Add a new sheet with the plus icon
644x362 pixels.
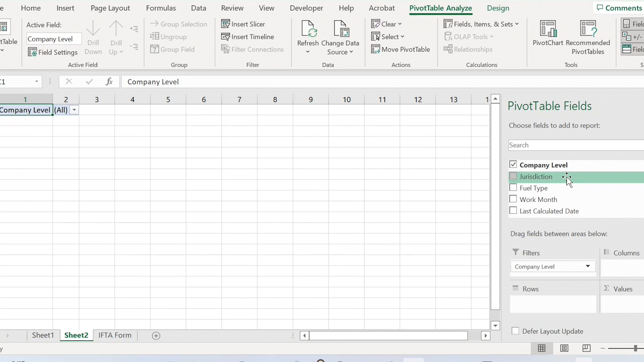tap(156, 336)
